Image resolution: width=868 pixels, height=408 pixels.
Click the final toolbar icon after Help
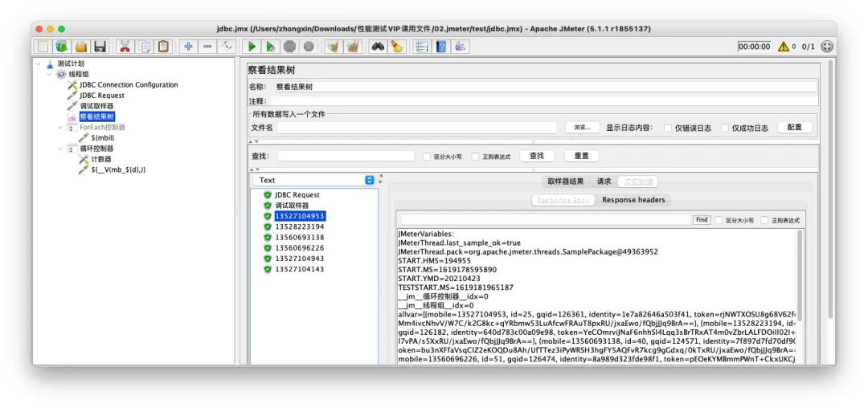coord(460,47)
